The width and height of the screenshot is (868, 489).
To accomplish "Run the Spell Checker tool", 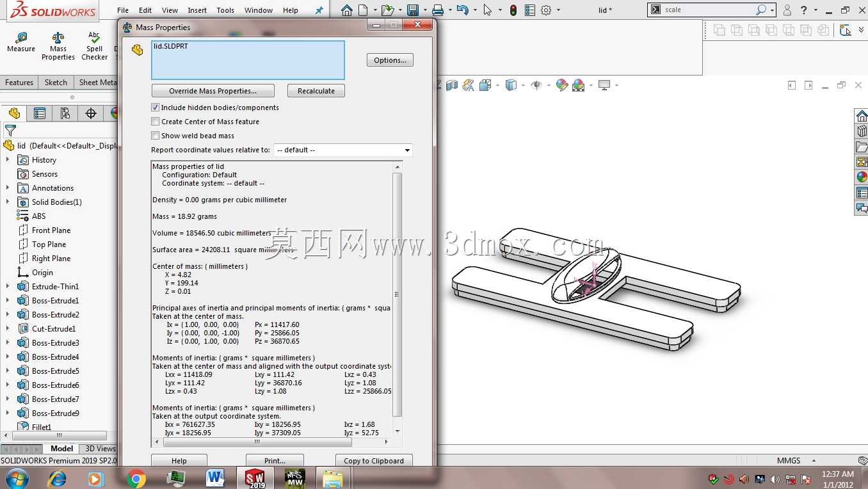I will tap(94, 47).
